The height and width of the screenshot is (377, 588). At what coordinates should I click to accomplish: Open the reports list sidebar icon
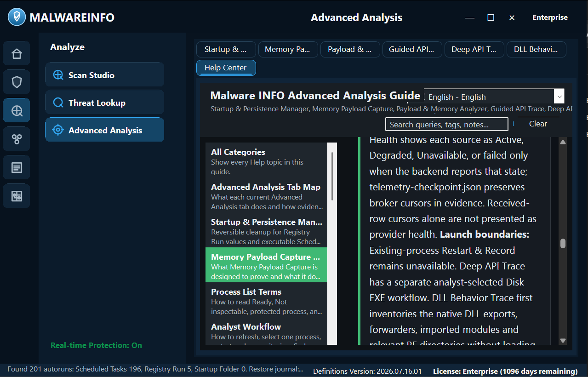tap(17, 168)
